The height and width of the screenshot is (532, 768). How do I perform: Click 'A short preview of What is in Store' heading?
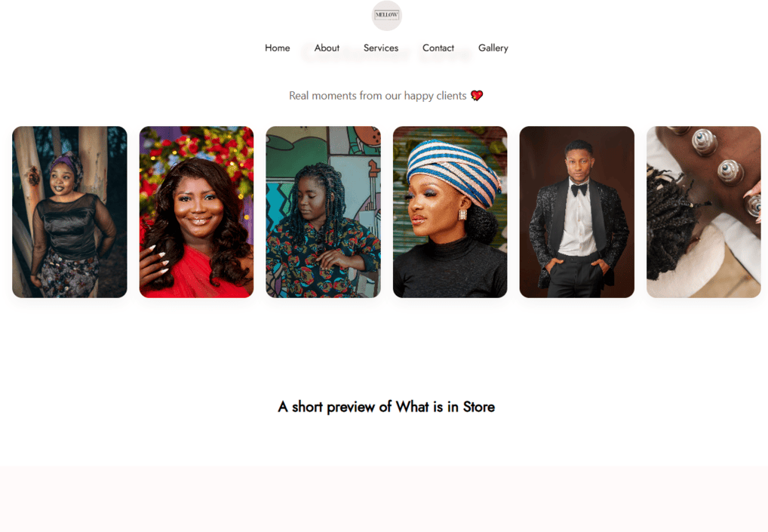[x=386, y=407]
